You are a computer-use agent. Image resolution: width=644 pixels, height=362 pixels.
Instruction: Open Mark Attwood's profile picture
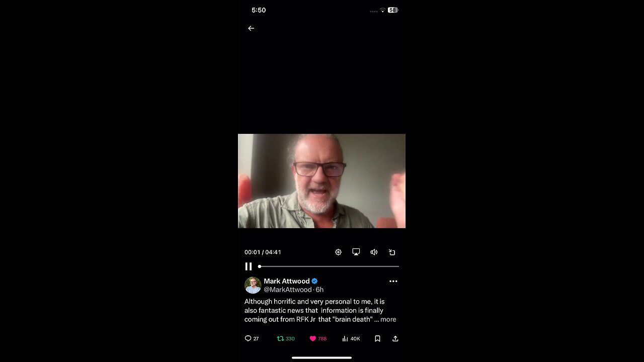(253, 285)
